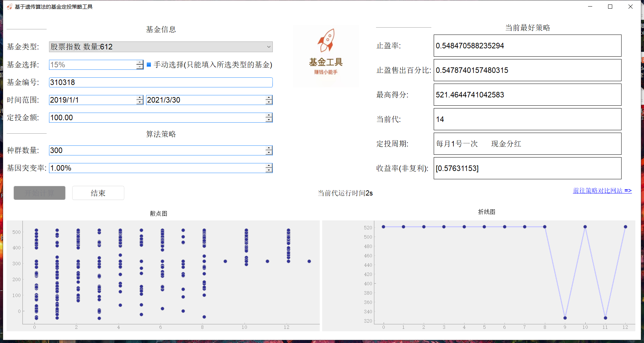Select the 收益率(非复利) result field

pos(527,168)
